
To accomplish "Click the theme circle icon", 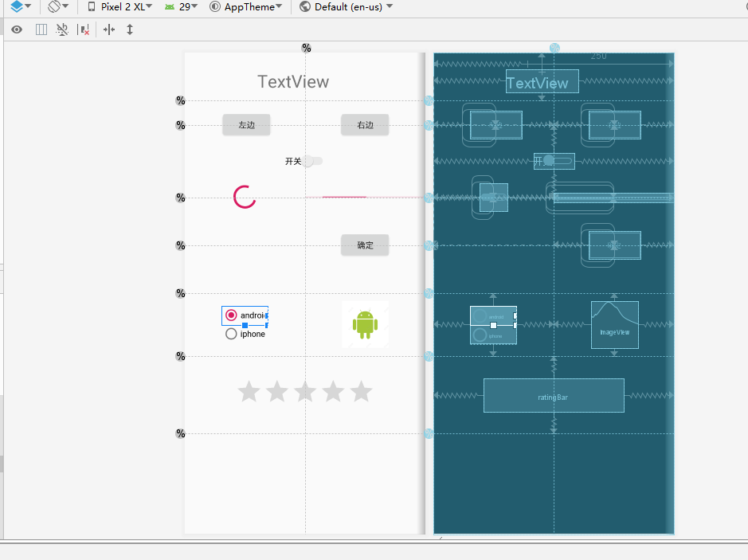I will (215, 6).
